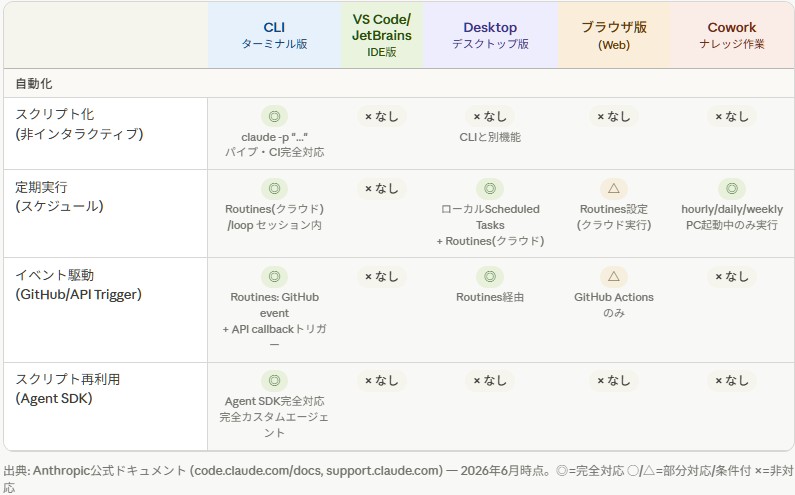Select × なし under Cowork in スクリプト再利用 row
The image size is (795, 495).
click(x=732, y=380)
